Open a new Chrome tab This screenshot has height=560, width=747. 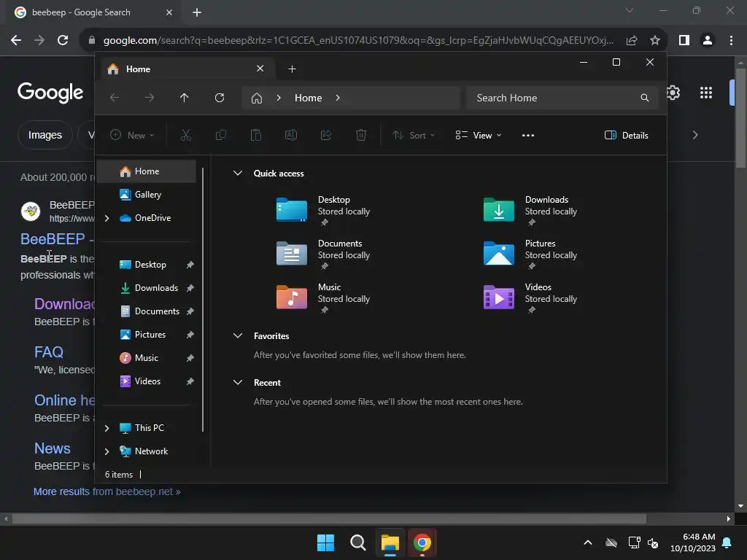197,12
